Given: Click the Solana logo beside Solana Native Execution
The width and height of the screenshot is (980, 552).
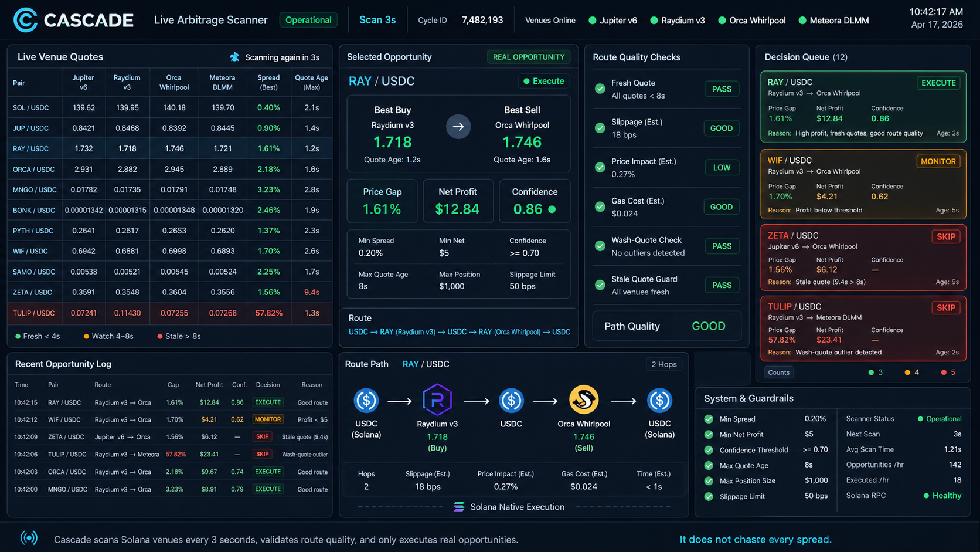Looking at the screenshot, I should pyautogui.click(x=459, y=507).
